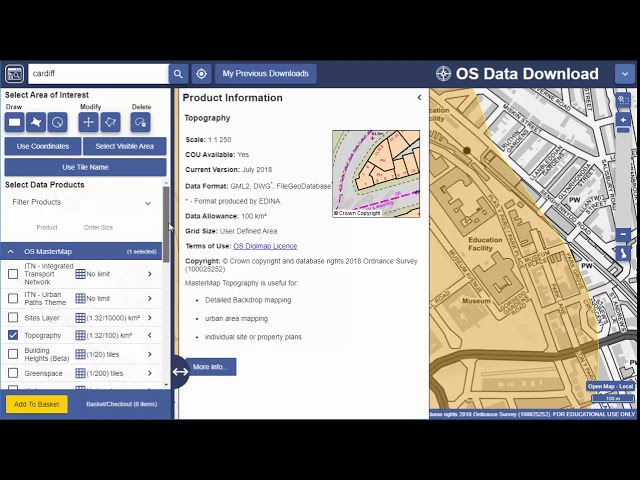
Task: Tick the Building Heights (Beta) checkbox
Action: [x=13, y=354]
